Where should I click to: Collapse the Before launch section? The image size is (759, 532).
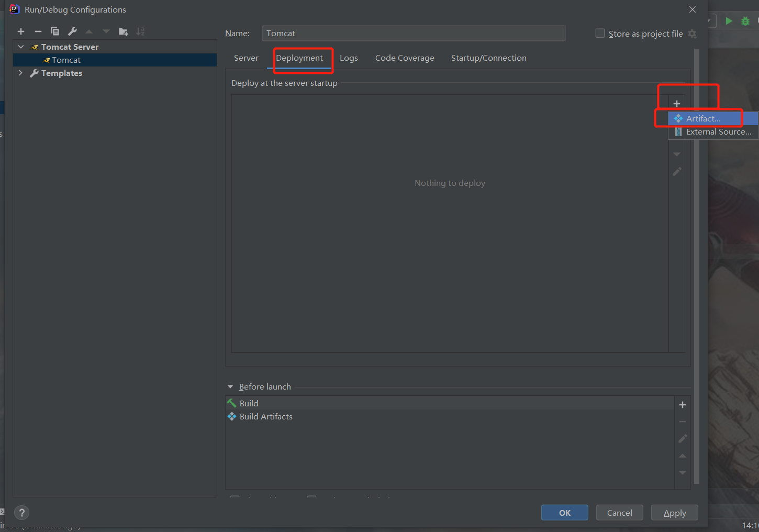230,386
